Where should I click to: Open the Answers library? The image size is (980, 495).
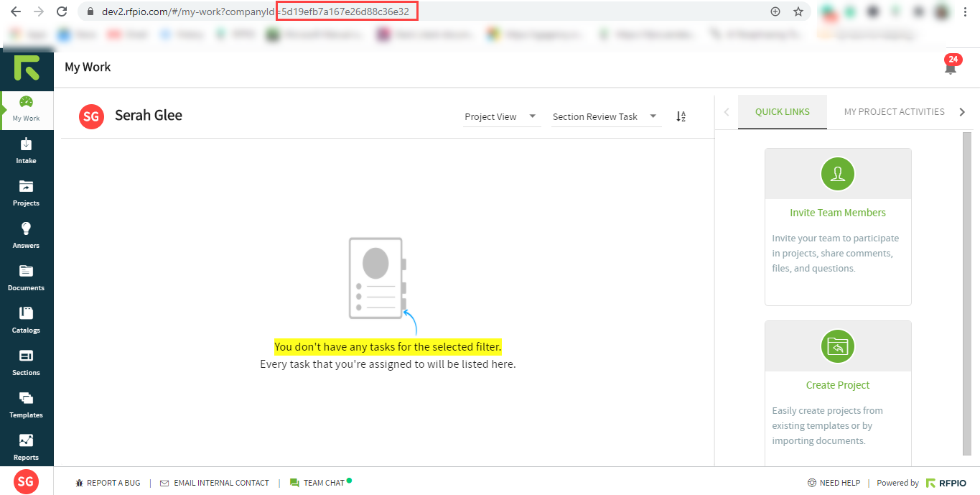tap(27, 236)
